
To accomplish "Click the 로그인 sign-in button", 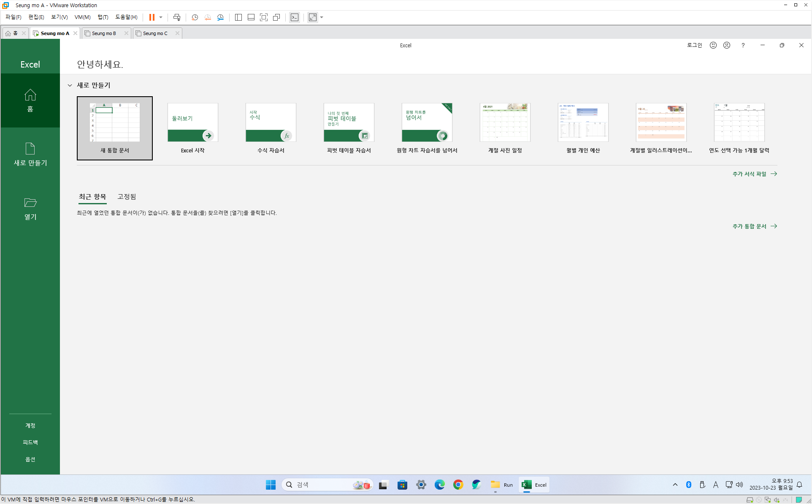I will (694, 45).
